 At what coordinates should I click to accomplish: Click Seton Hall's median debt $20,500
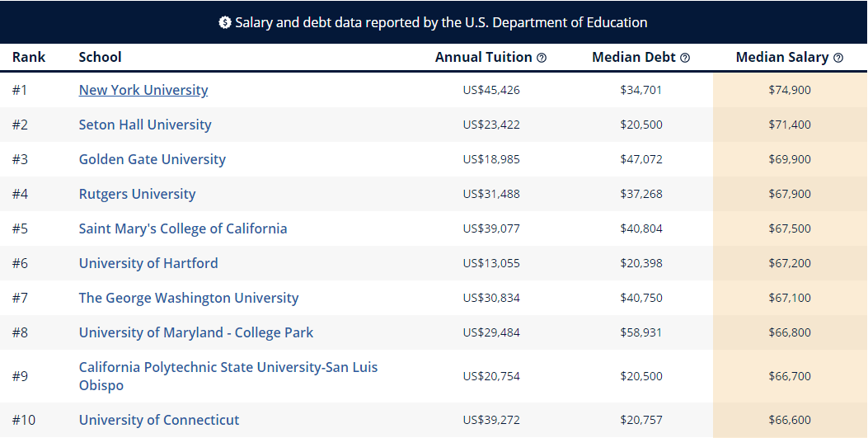pyautogui.click(x=641, y=125)
